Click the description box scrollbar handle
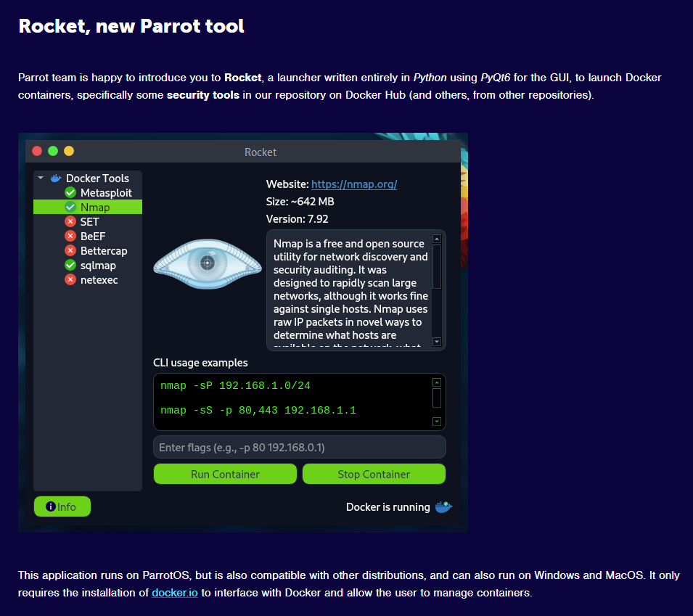The height and width of the screenshot is (616, 693). [x=437, y=266]
